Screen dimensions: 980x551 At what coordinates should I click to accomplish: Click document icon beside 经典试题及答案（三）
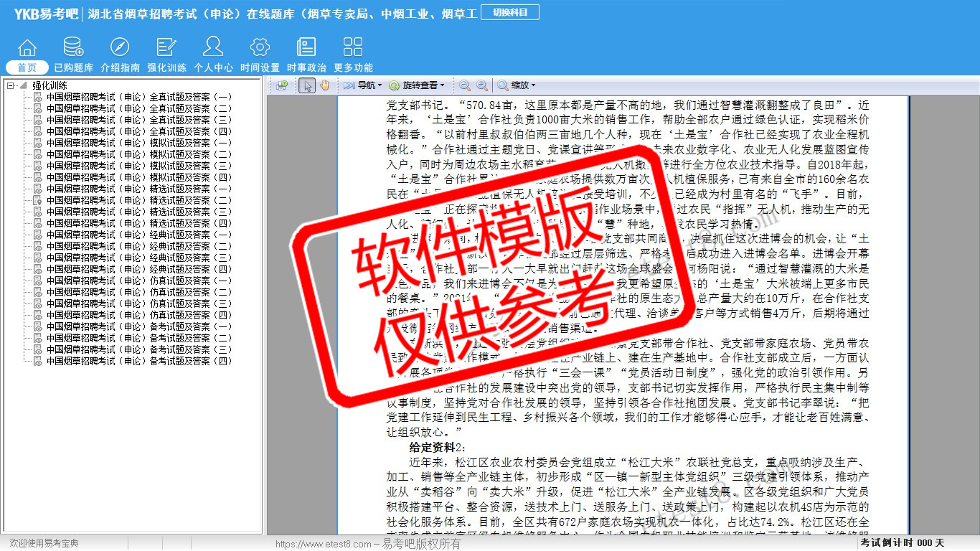[38, 258]
